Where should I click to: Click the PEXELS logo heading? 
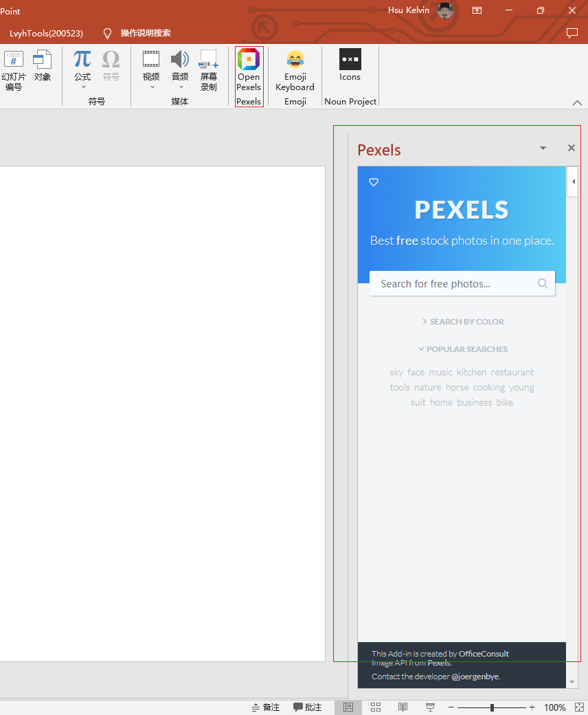(x=462, y=210)
